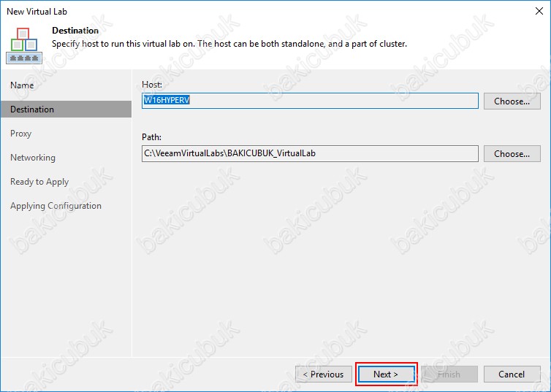Go to the Name step

pos(22,85)
